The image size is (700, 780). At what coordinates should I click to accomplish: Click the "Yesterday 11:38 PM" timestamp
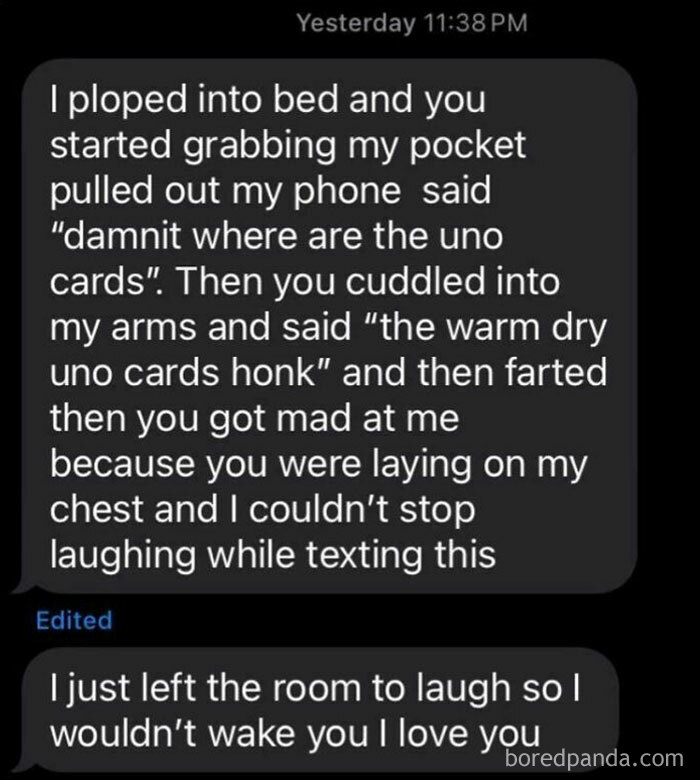coord(412,23)
